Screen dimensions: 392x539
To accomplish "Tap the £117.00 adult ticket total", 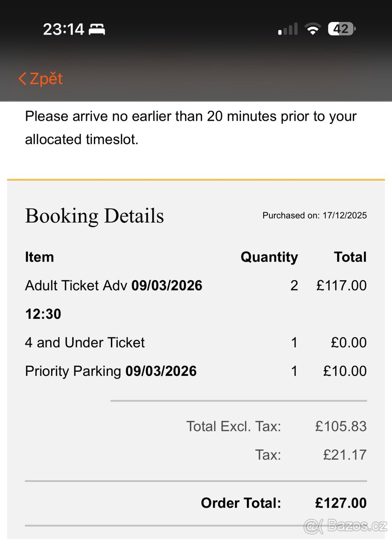I will 341,286.
